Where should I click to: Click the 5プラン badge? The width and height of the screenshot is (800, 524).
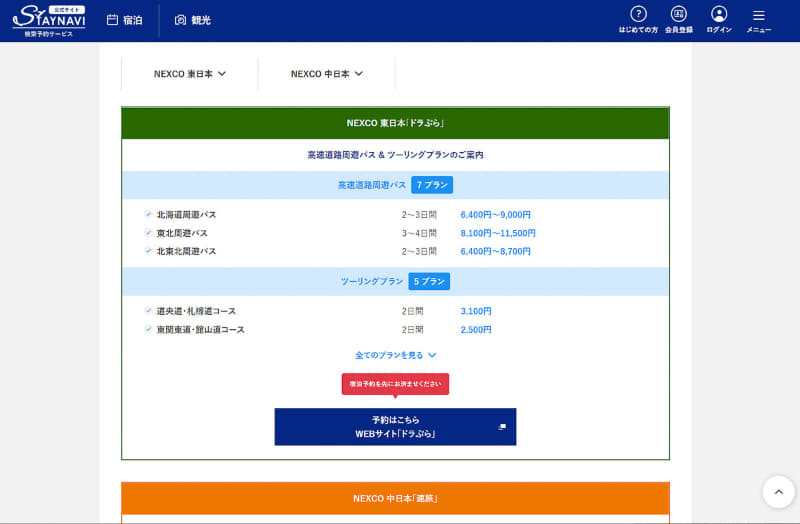coord(429,282)
